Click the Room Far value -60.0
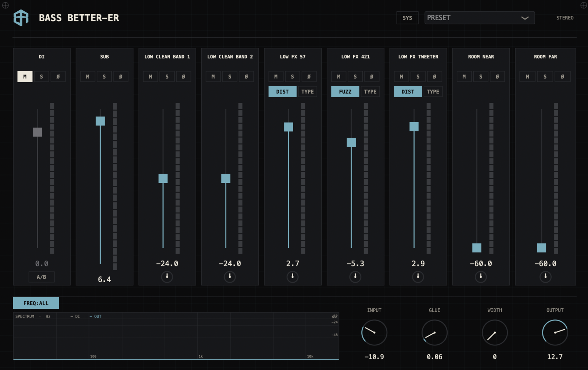The height and width of the screenshot is (370, 588). tap(545, 264)
